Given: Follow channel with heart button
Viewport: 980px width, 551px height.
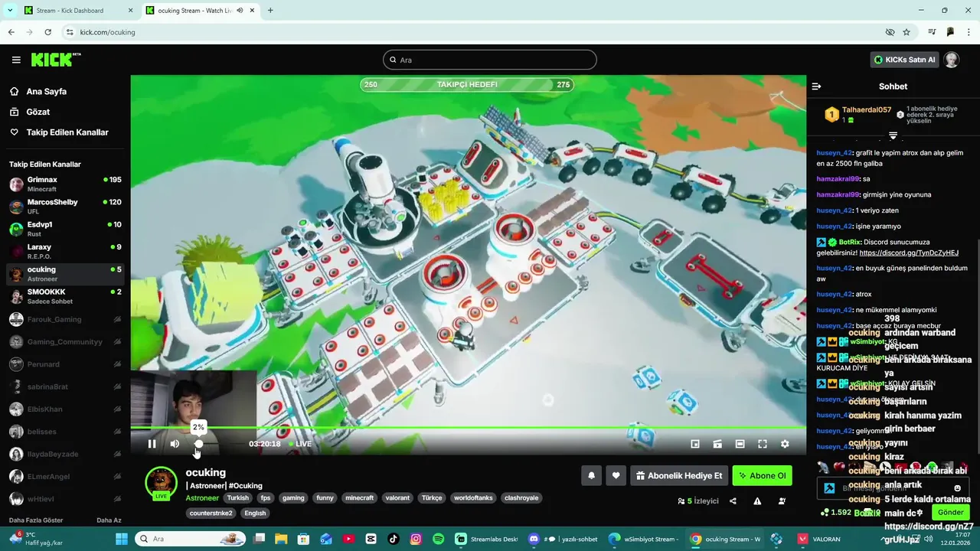Looking at the screenshot, I should (x=616, y=475).
